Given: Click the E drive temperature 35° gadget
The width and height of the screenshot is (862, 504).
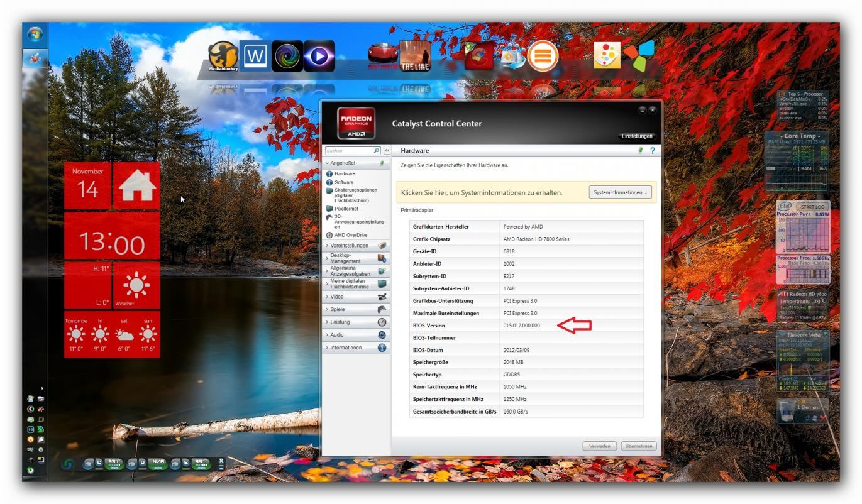Looking at the screenshot, I should coord(201,464).
